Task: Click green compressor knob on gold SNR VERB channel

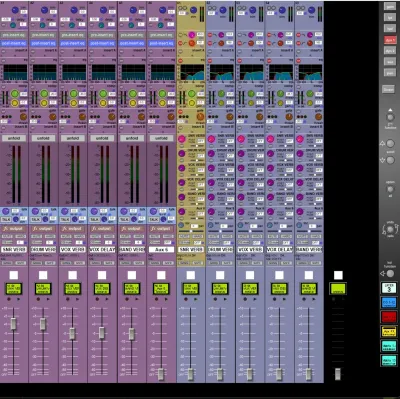Action: tap(192, 94)
